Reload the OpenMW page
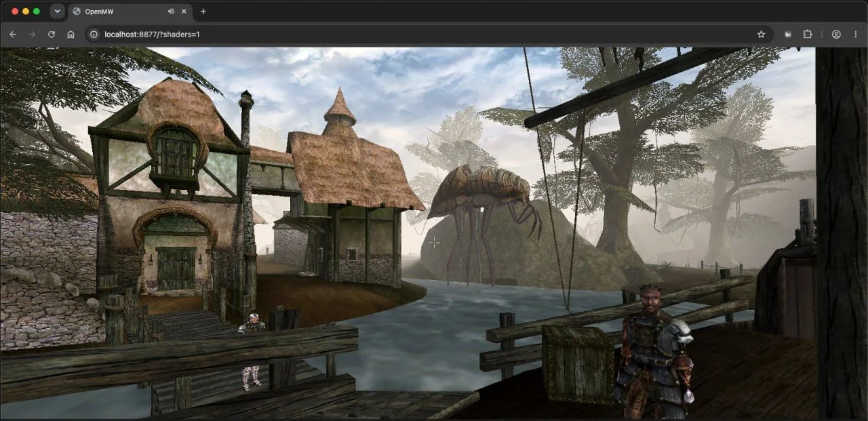This screenshot has height=421, width=868. click(x=52, y=34)
